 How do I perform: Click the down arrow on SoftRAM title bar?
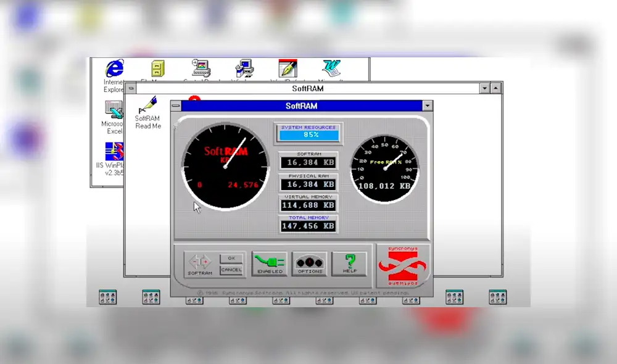click(x=428, y=105)
